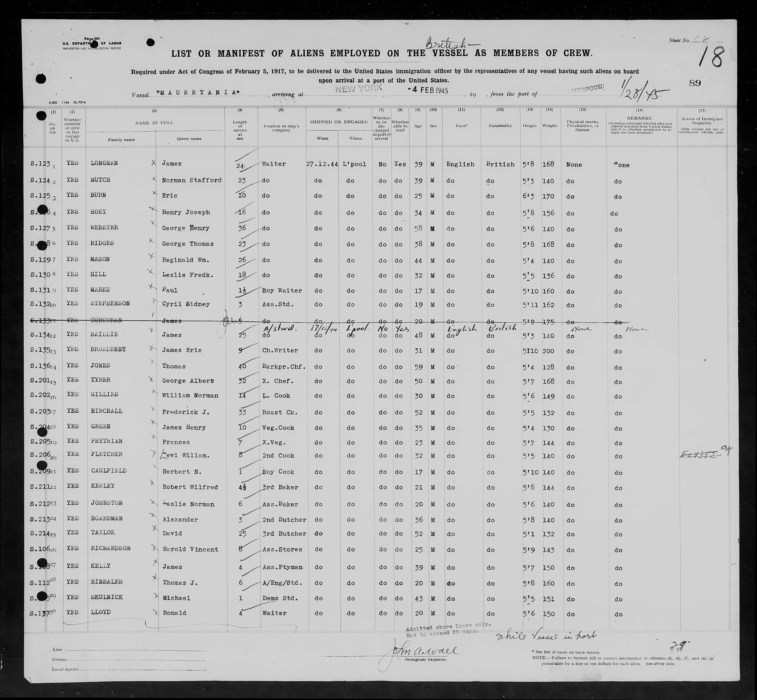
Task: Select the weight value "200" in Broadbent row
Action: tap(548, 351)
